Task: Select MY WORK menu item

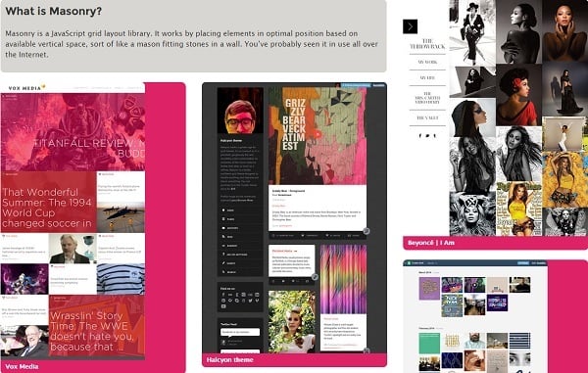Action: [x=427, y=62]
